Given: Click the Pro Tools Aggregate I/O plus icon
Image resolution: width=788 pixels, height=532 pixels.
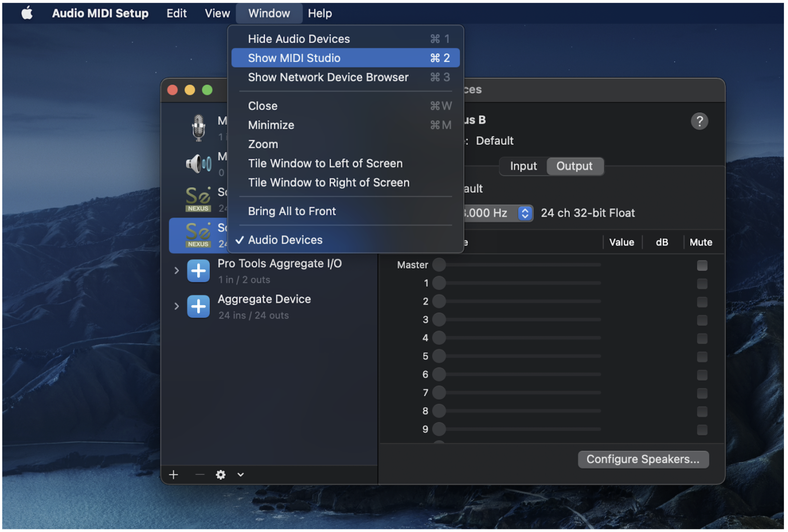Looking at the screenshot, I should (198, 271).
